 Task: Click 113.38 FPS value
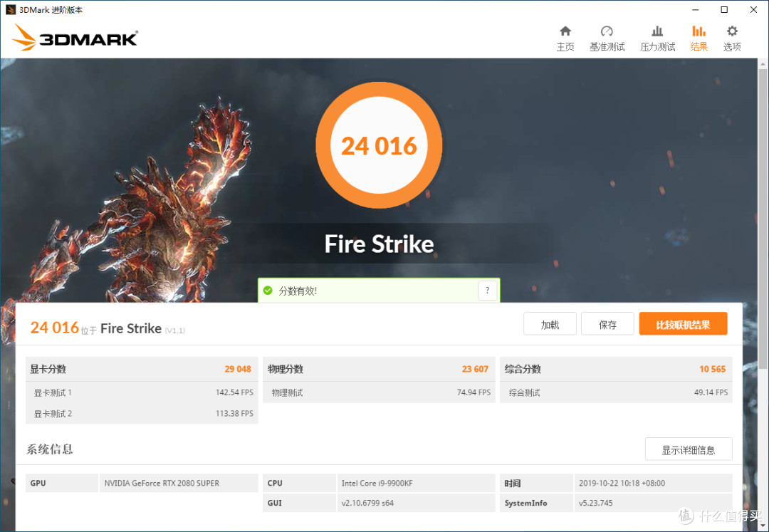[234, 413]
